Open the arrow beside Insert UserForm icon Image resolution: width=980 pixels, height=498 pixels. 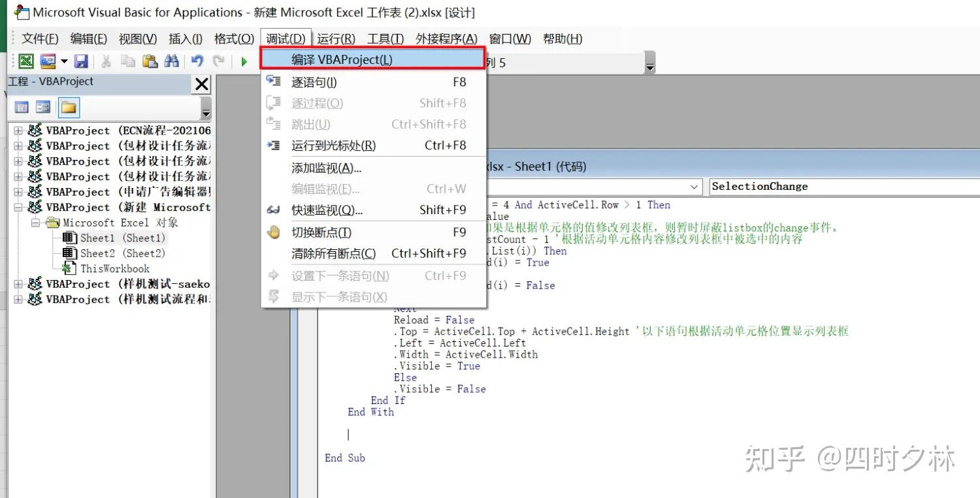coord(64,61)
